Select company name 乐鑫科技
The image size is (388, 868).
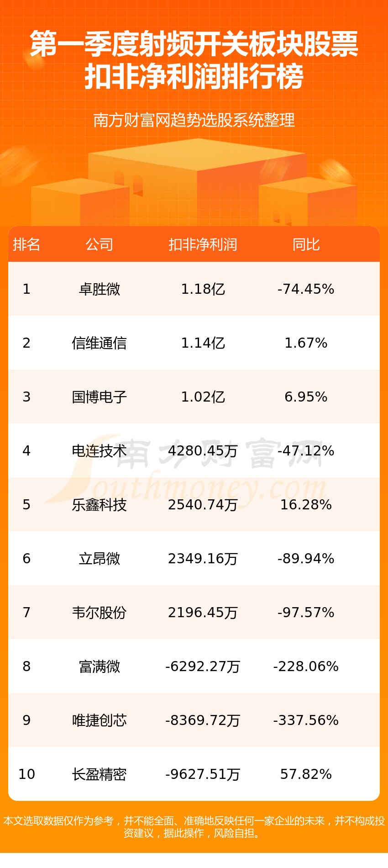click(100, 505)
